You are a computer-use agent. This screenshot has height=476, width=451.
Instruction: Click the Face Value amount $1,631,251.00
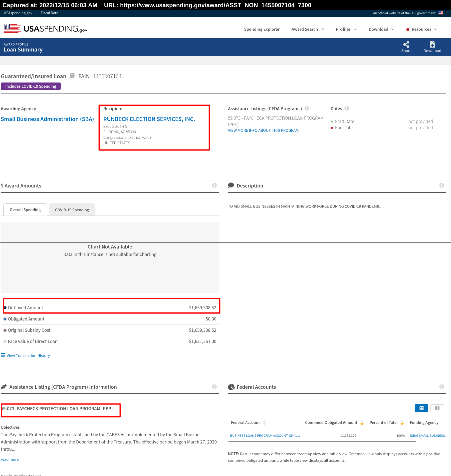click(203, 341)
